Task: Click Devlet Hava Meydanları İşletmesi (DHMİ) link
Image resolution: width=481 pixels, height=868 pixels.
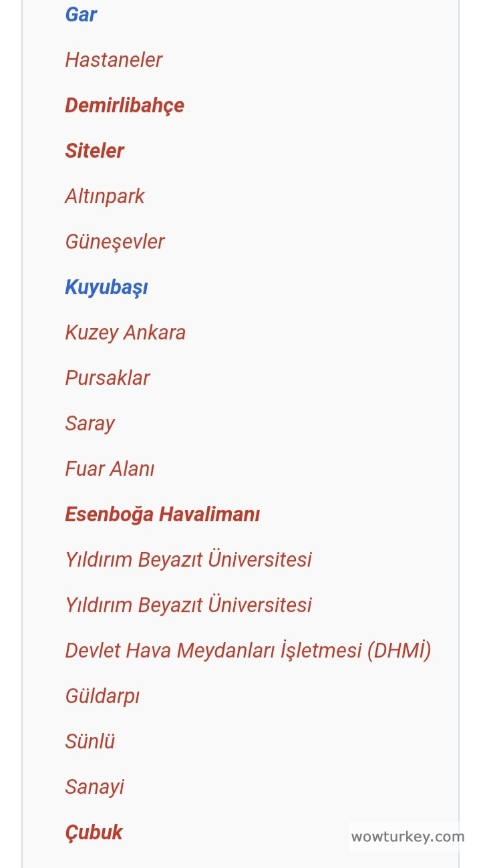Action: coord(248,651)
